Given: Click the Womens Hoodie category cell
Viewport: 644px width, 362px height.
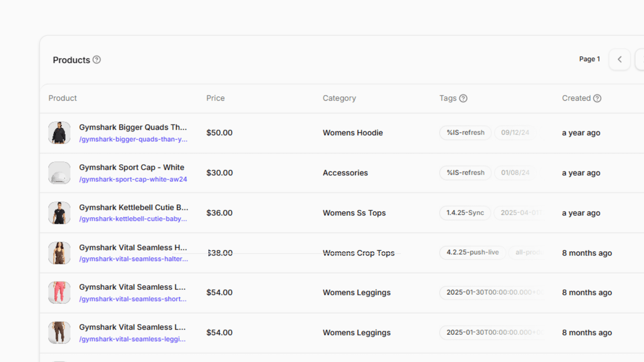Looking at the screenshot, I should [353, 133].
